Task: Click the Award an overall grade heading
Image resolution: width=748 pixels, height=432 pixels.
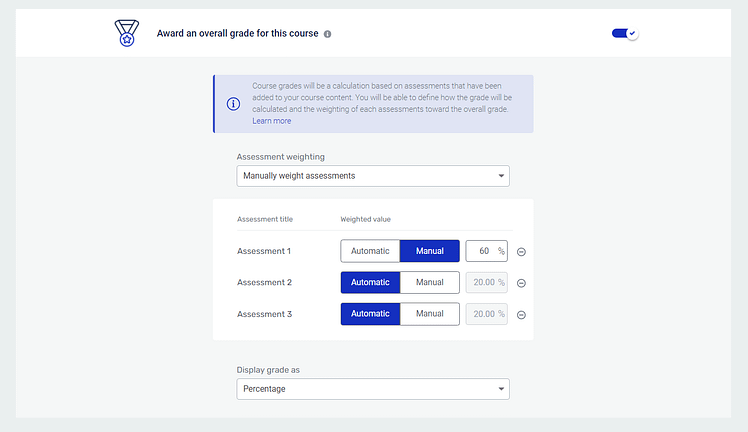Action: (x=238, y=34)
